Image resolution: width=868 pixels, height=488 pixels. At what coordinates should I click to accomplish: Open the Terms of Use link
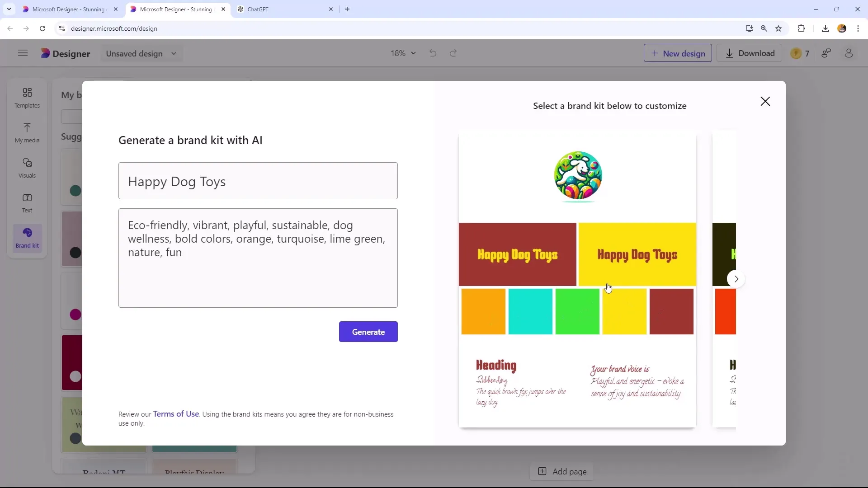coord(176,414)
